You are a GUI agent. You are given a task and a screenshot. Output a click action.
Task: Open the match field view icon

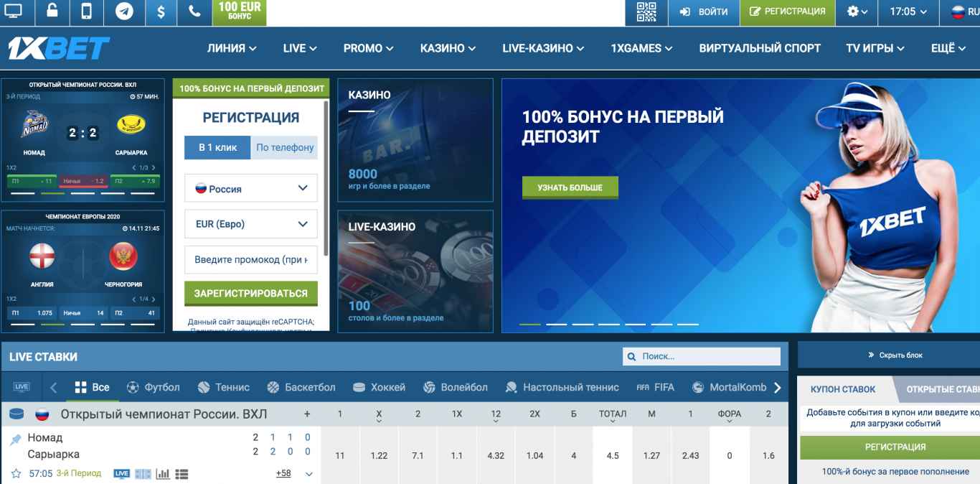(143, 474)
